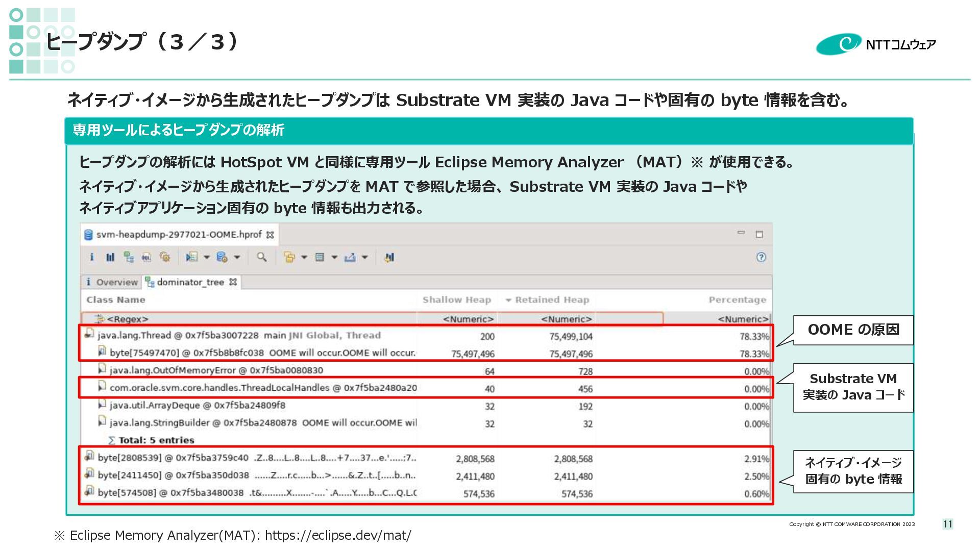Open the heap dump Overview info icon

tap(92, 257)
